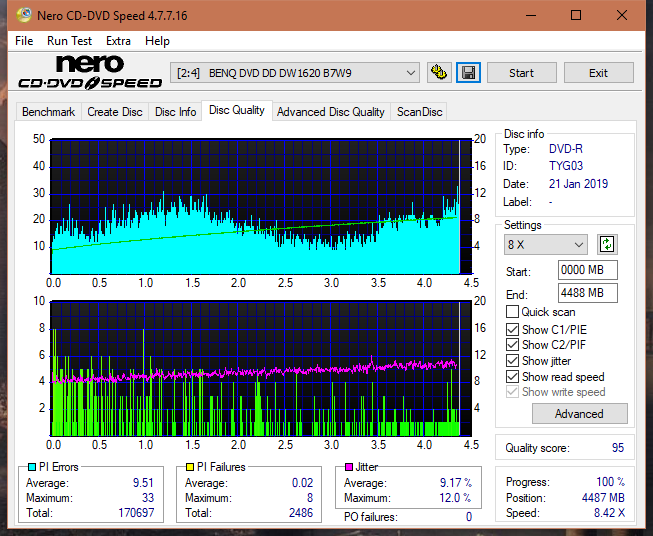The image size is (653, 536).
Task: Click the PI Failures maximum value 8
Action: pyautogui.click(x=310, y=497)
